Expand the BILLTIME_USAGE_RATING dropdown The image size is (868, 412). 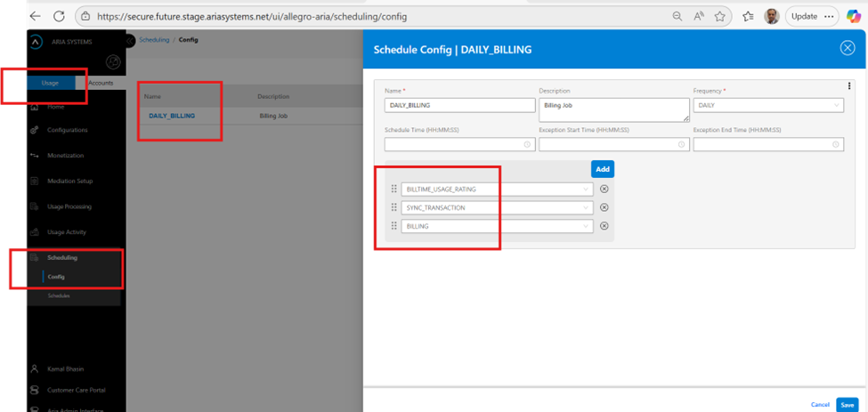click(x=585, y=189)
